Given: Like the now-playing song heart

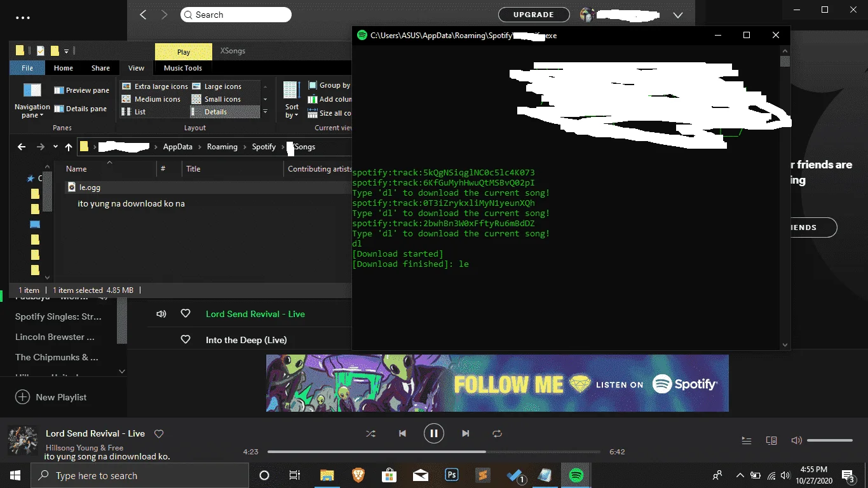Looking at the screenshot, I should [159, 434].
